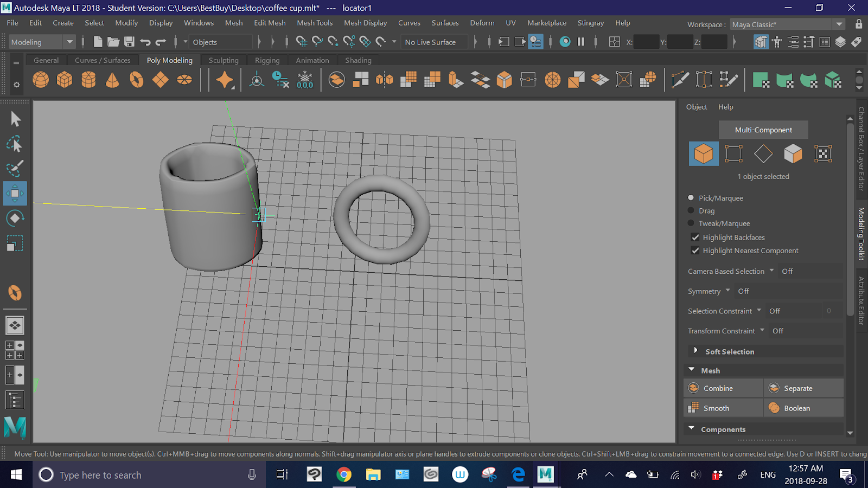
Task: Click the polygon cone shelf icon
Action: click(x=112, y=80)
